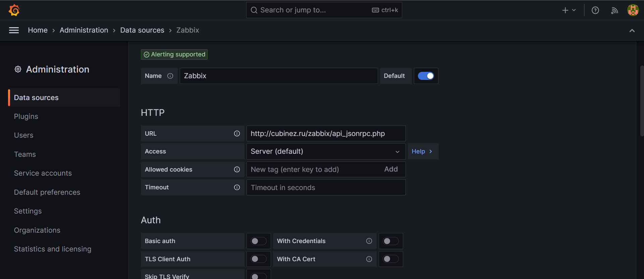Toggle the Default data source switch
This screenshot has height=279, width=644.
click(426, 76)
